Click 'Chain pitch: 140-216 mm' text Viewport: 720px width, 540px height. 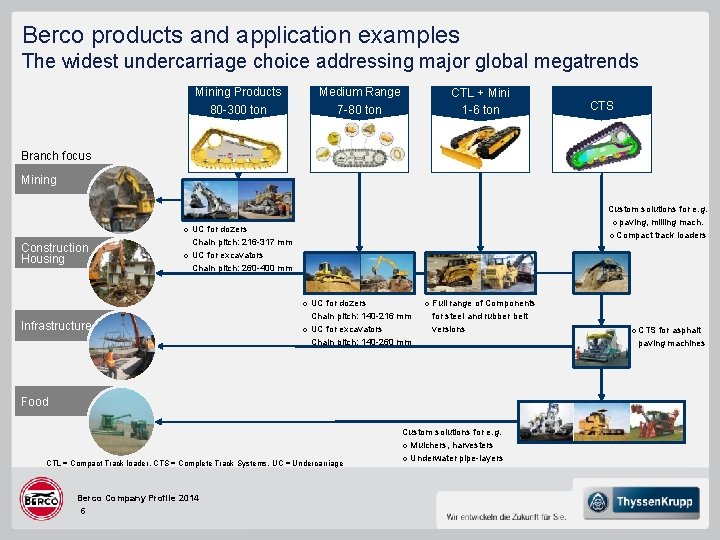(361, 316)
